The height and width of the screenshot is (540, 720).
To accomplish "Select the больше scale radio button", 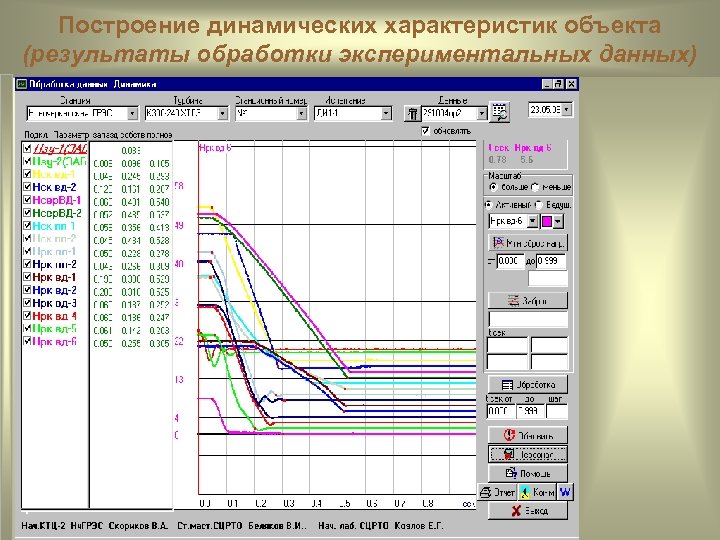I will click(x=493, y=187).
